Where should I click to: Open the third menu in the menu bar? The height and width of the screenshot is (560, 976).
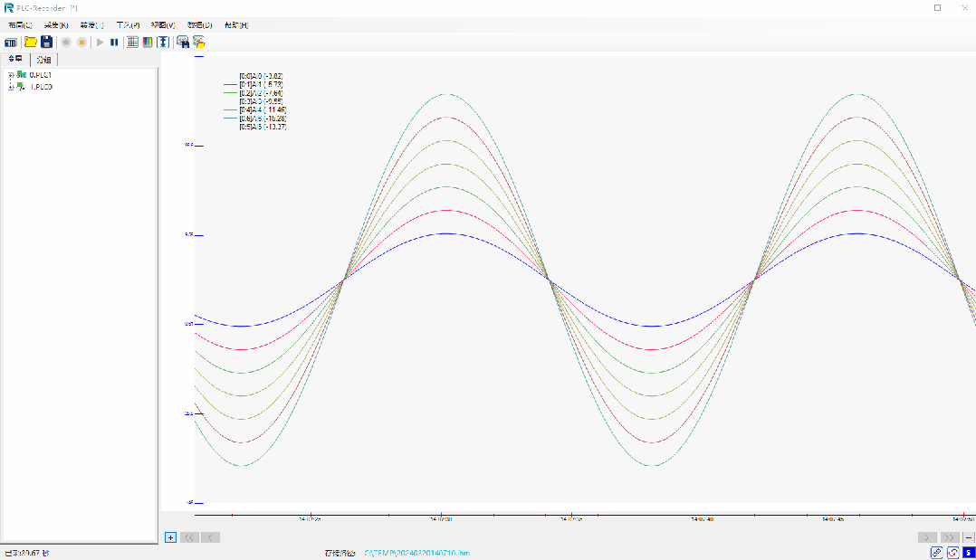(91, 25)
